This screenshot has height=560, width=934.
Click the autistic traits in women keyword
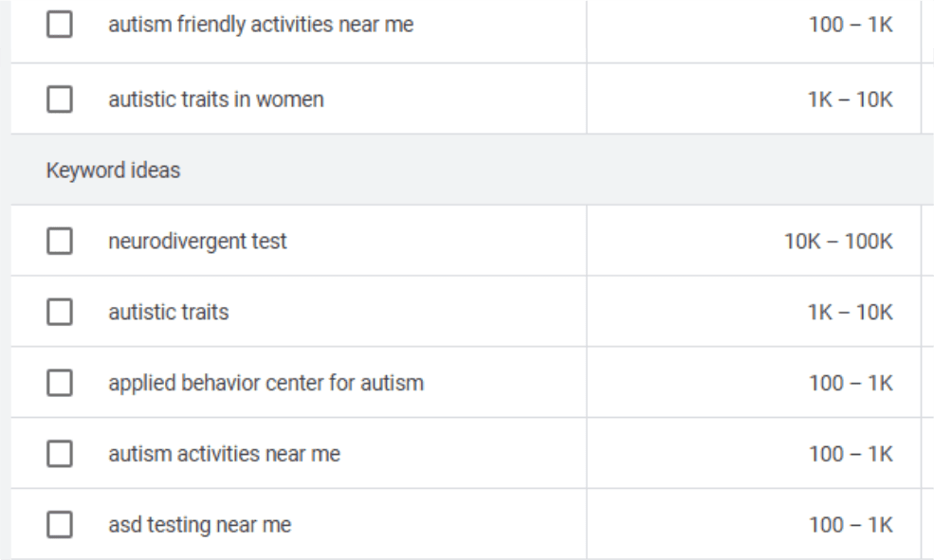215,99
